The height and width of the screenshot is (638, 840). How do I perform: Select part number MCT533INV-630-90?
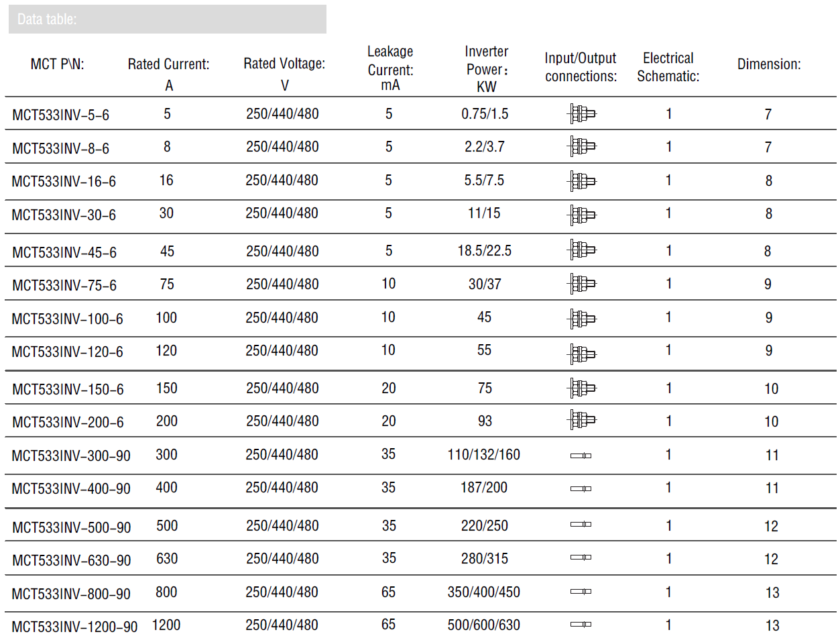point(71,560)
